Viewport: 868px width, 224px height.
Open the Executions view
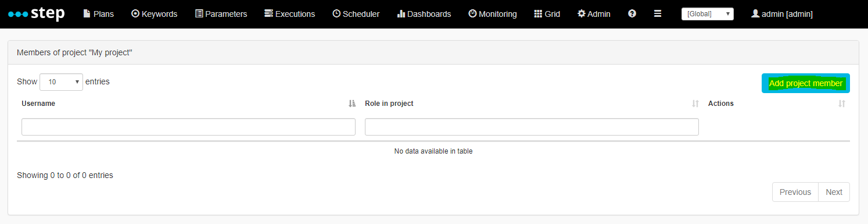[289, 14]
